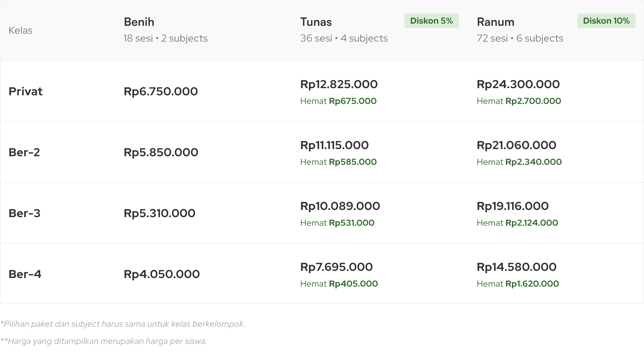Screen dimensions: 644x364
Task: Click Ber-2 Benih price Rp5.850.000
Action: [x=161, y=152]
